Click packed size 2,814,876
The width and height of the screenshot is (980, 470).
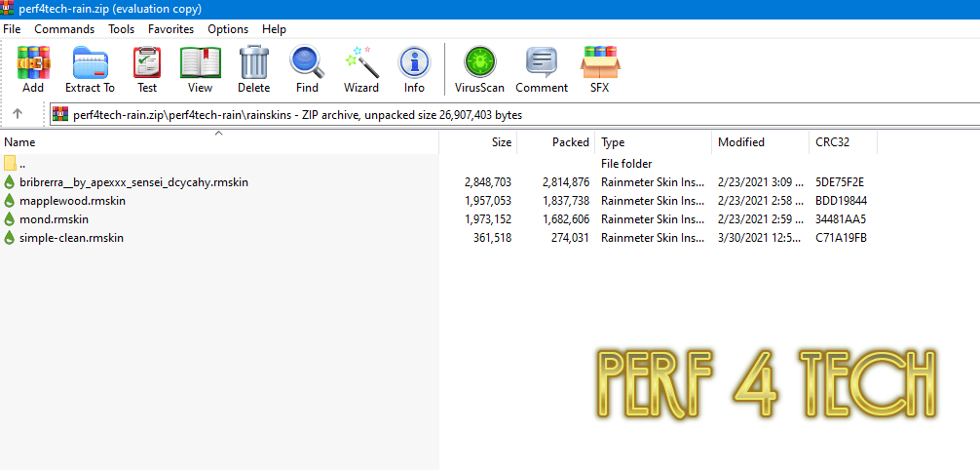point(566,182)
